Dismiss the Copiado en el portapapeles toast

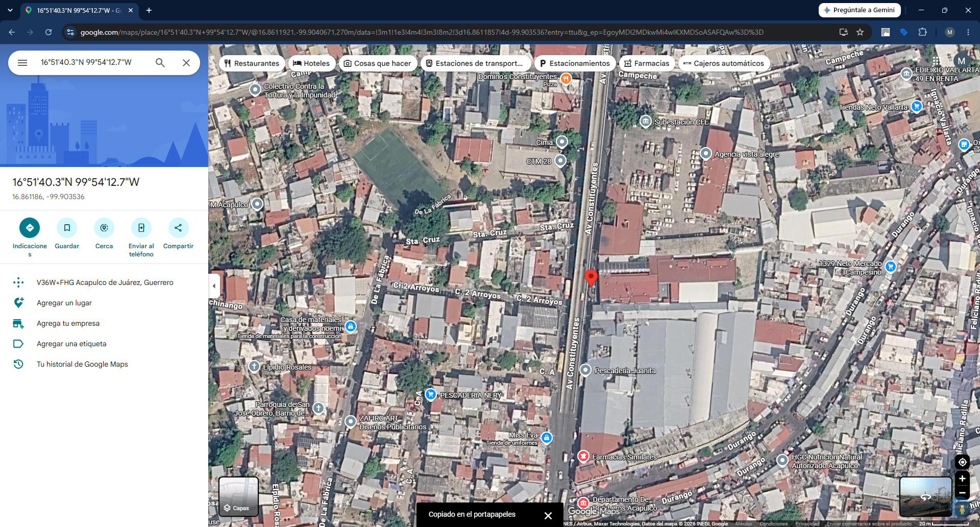point(548,515)
